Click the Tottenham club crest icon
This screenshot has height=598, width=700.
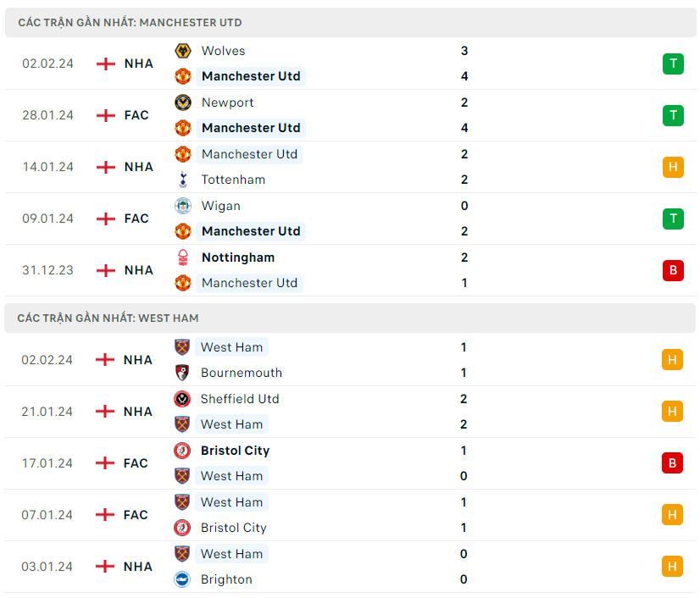[x=182, y=180]
